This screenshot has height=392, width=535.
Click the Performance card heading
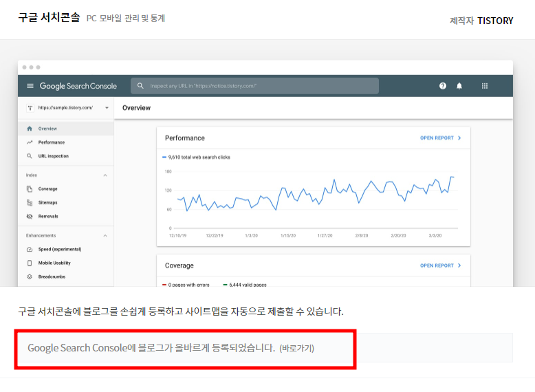185,138
